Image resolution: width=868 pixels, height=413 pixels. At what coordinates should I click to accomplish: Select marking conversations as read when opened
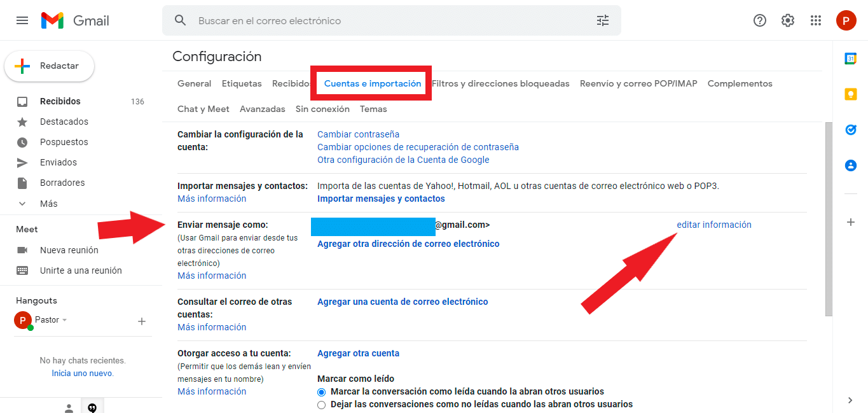(321, 391)
